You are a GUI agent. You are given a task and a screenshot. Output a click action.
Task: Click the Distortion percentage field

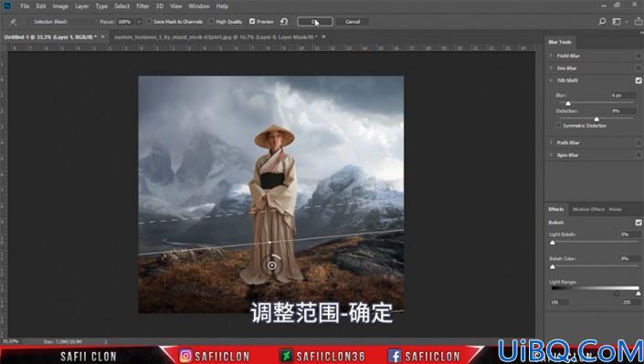coord(623,111)
